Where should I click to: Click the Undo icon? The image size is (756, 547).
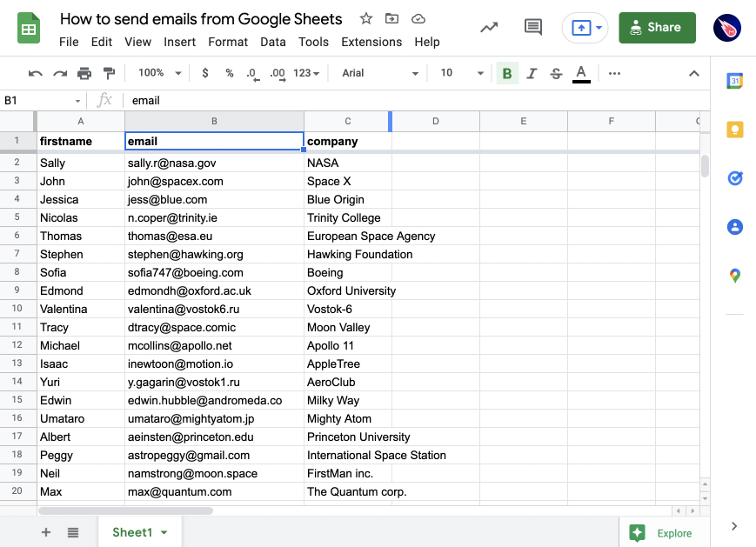(x=35, y=73)
